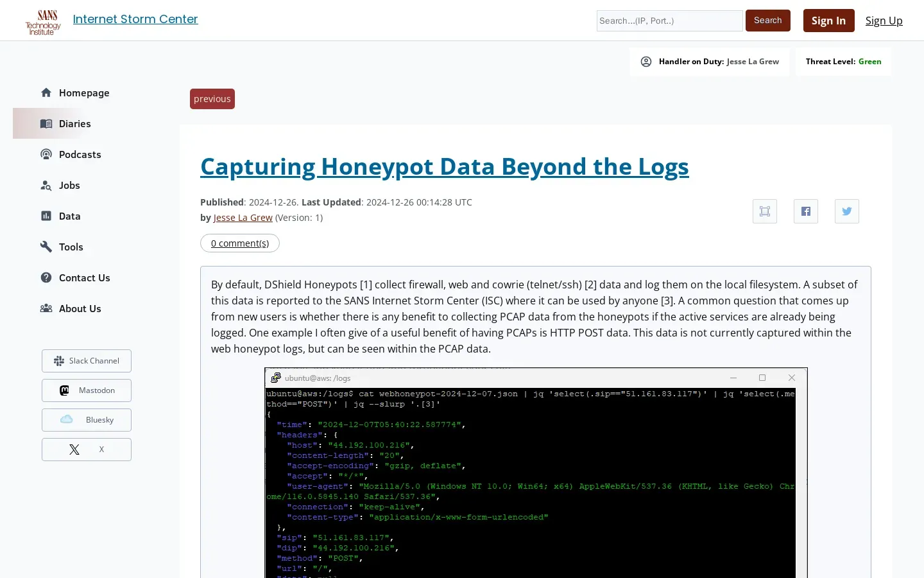This screenshot has height=578, width=924.
Task: Click the Homepage house icon
Action: click(46, 92)
